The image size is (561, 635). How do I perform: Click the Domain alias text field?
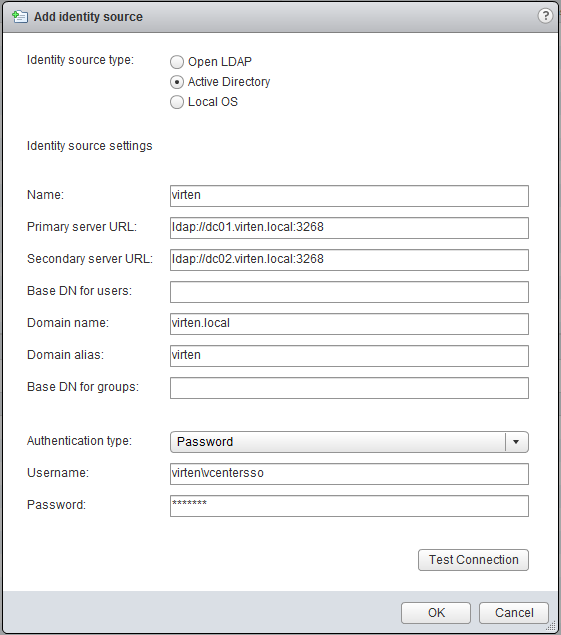pyautogui.click(x=349, y=356)
